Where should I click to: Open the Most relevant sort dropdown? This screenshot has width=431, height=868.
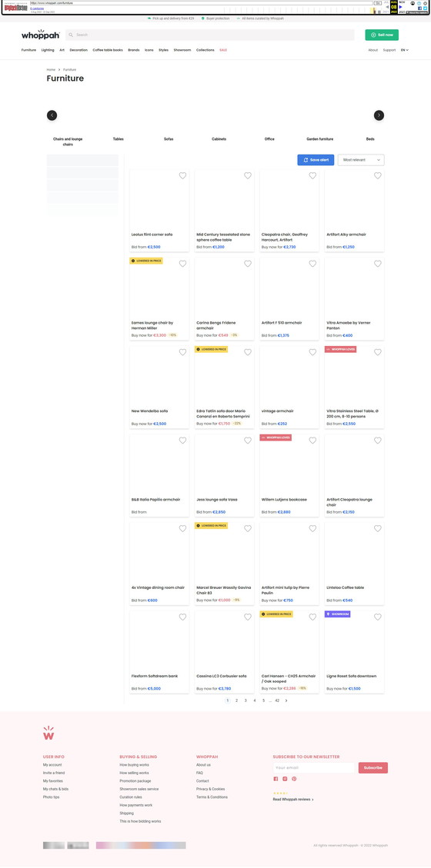click(x=361, y=160)
